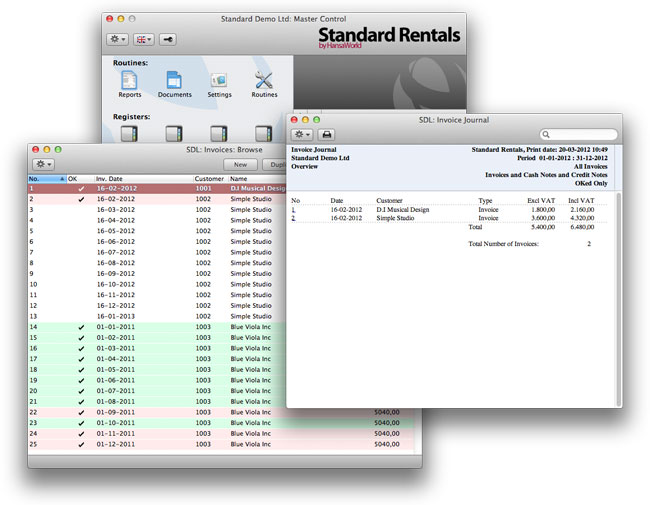Select invoice 17 dated 01-04-2011
The image size is (650, 505).
157,359
